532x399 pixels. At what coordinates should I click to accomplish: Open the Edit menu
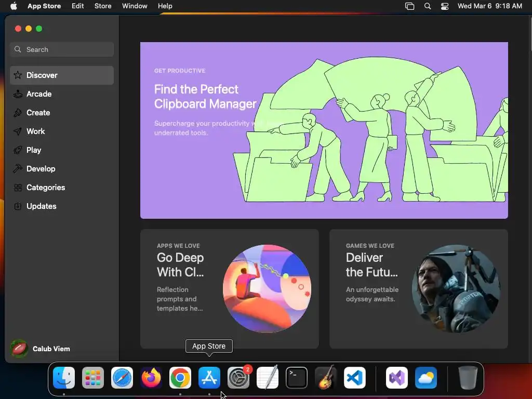click(x=78, y=6)
